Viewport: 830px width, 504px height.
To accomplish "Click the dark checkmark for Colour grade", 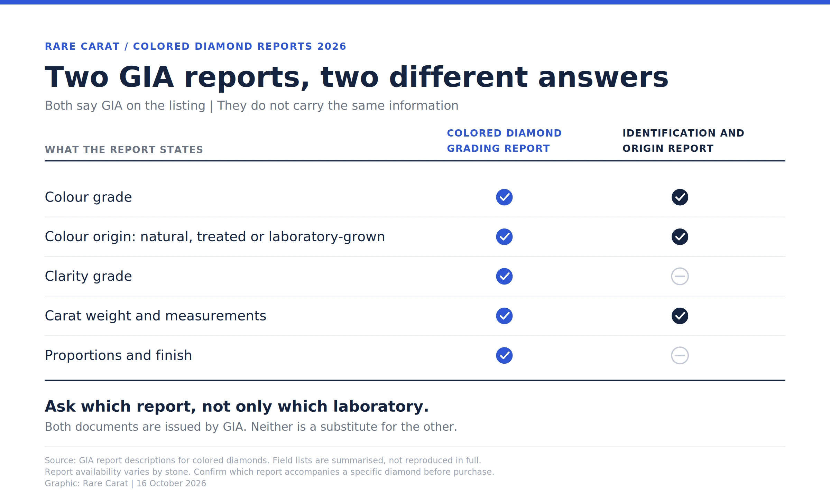I will [x=680, y=197].
